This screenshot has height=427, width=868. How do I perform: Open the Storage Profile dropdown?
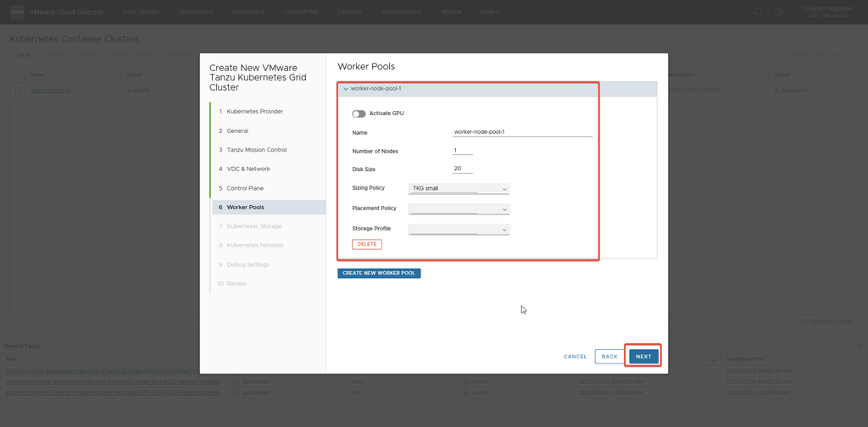point(459,229)
